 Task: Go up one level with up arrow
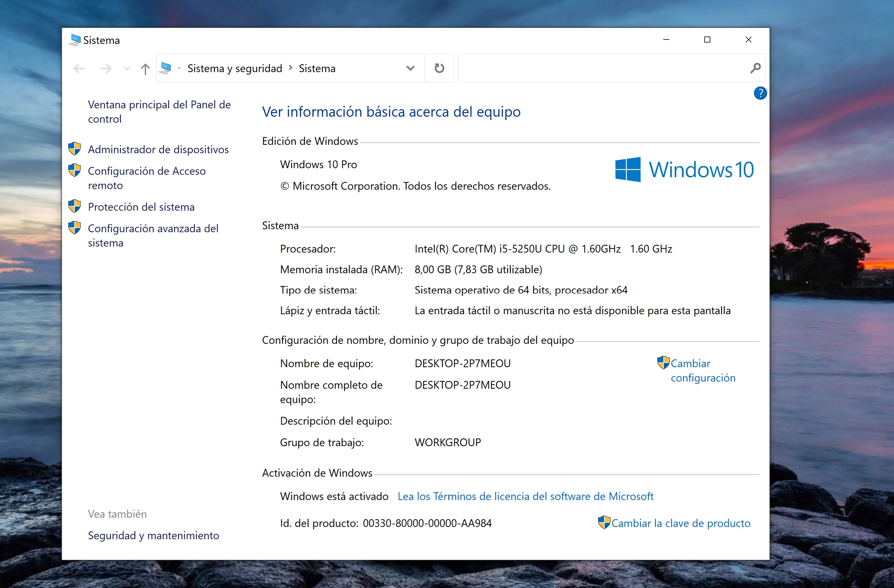[x=145, y=69]
